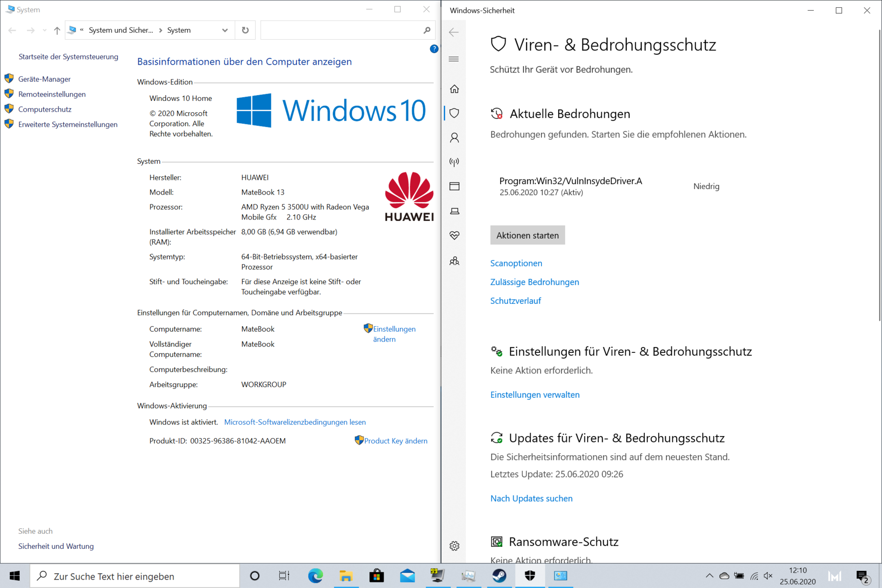The width and height of the screenshot is (882, 588).
Task: Switch to the System window taskbar icon
Action: (x=561, y=576)
